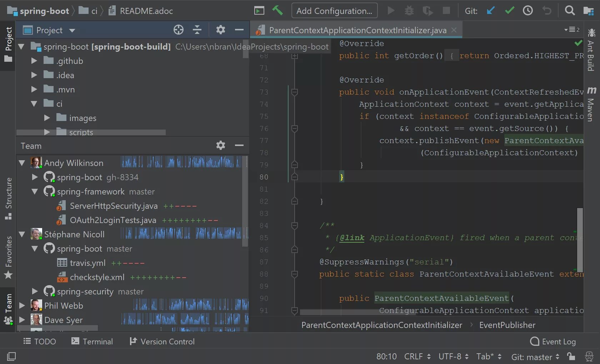
Task: Collapse Andy Wilkinson team node
Action: click(22, 163)
